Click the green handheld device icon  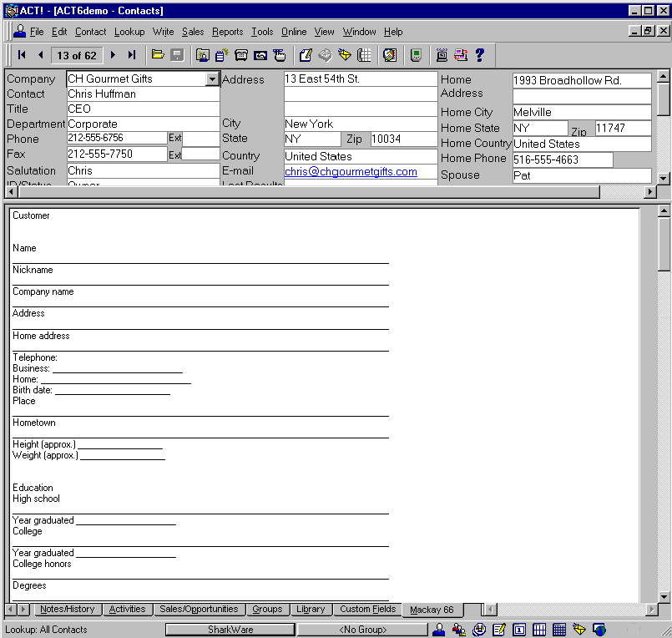pyautogui.click(x=416, y=55)
